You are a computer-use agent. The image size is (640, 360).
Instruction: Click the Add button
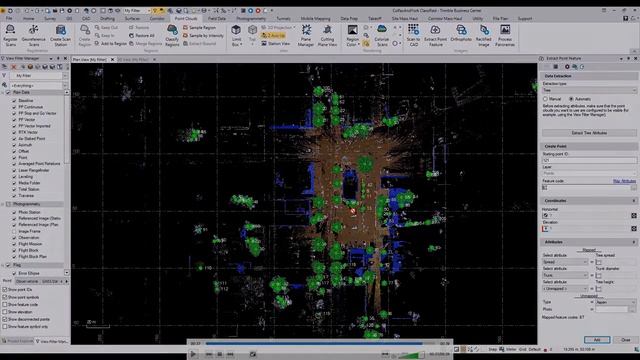[597, 340]
